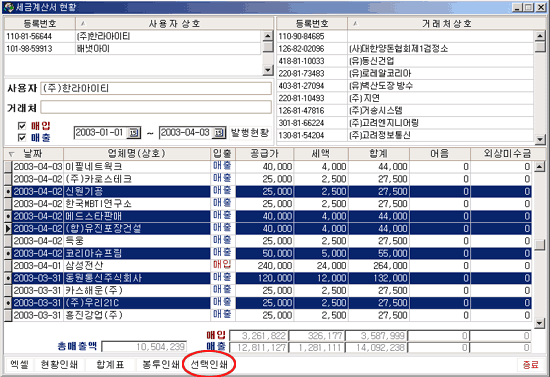Click scroll-up arrow of invoice grid

click(540, 167)
